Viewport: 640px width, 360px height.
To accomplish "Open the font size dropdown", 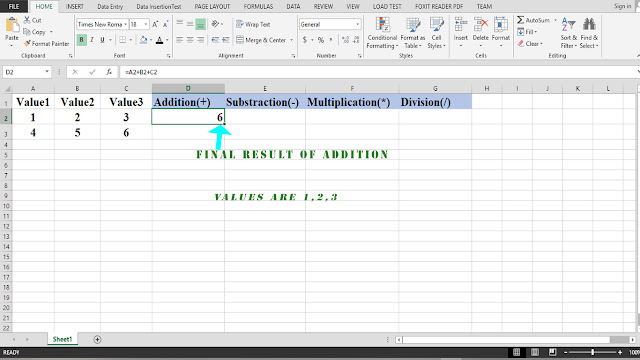I will (x=146, y=24).
